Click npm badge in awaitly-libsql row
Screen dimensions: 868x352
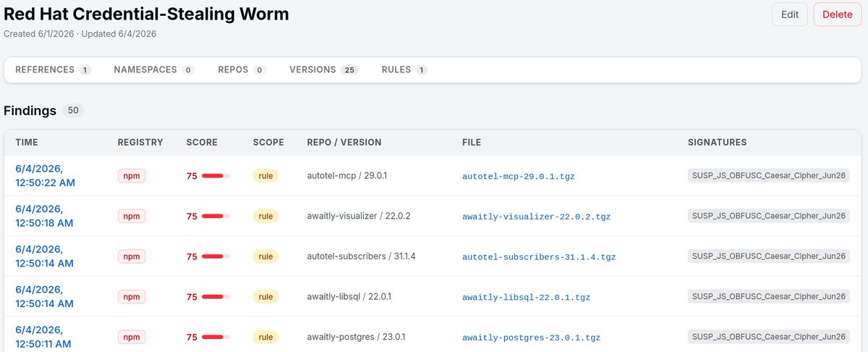coord(132,297)
